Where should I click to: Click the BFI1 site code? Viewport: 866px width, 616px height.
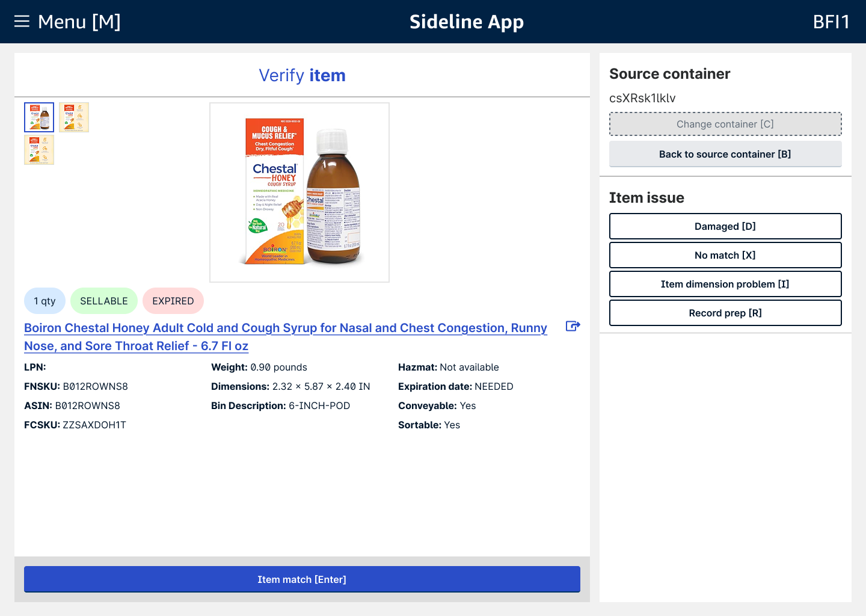tap(831, 22)
